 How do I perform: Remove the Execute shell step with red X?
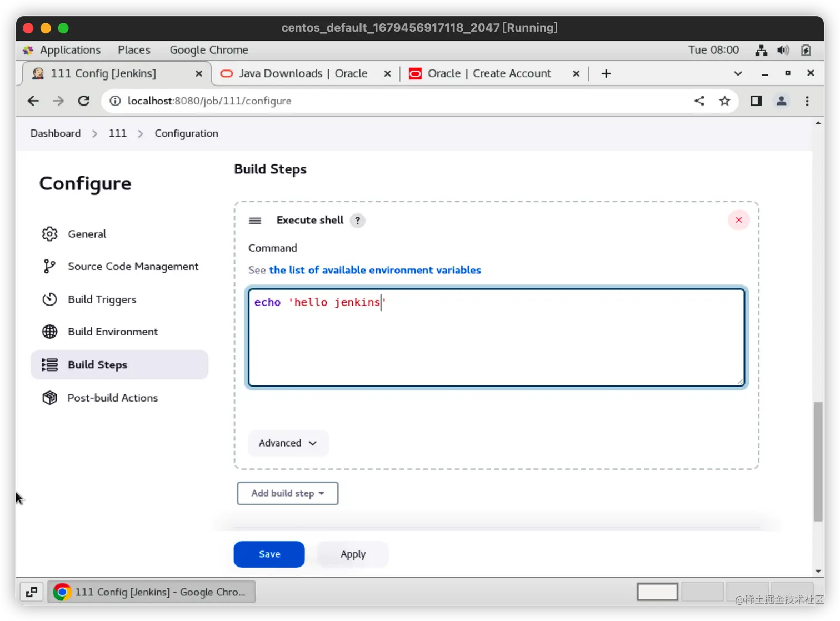click(739, 220)
